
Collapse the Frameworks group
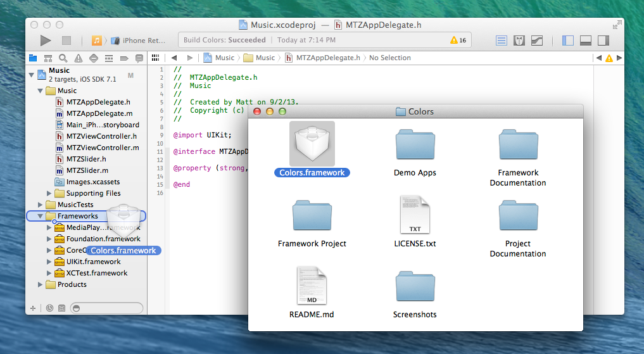pos(41,216)
